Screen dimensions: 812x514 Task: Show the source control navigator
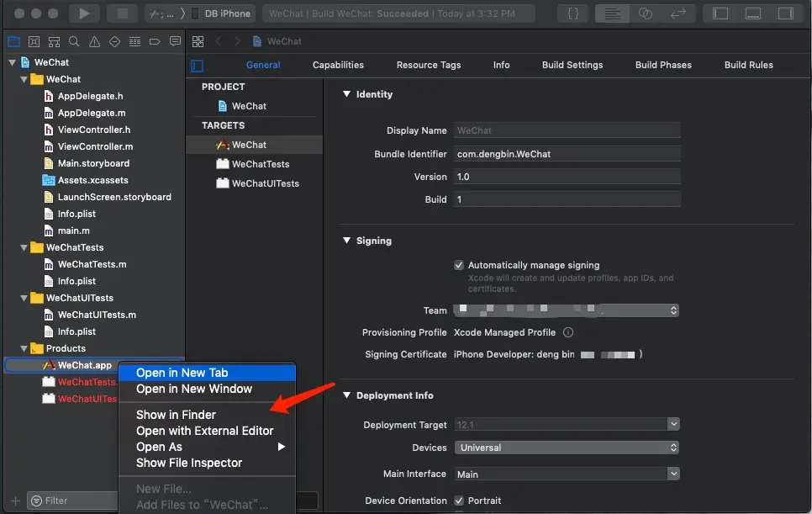tap(34, 41)
